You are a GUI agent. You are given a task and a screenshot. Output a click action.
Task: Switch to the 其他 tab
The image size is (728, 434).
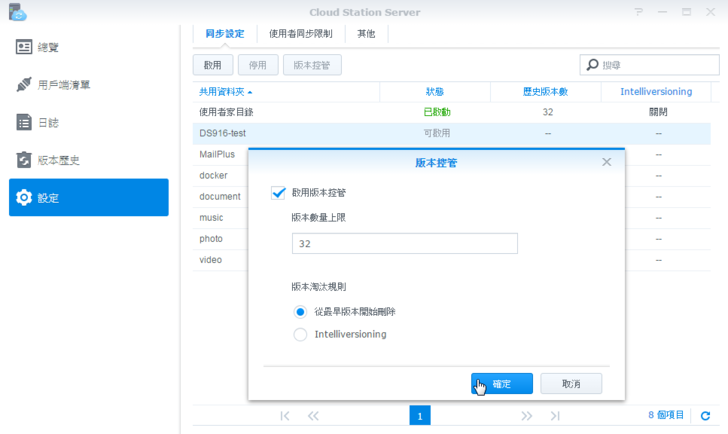tap(367, 33)
